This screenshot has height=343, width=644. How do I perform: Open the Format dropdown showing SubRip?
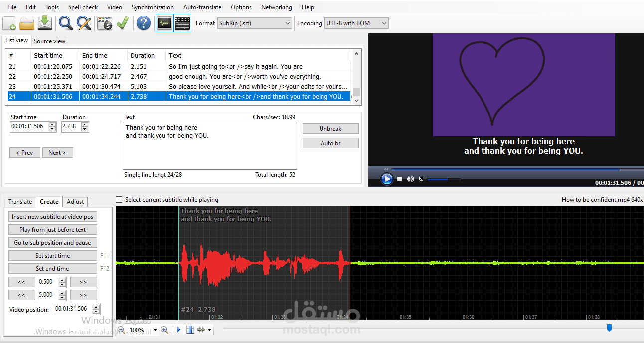287,23
